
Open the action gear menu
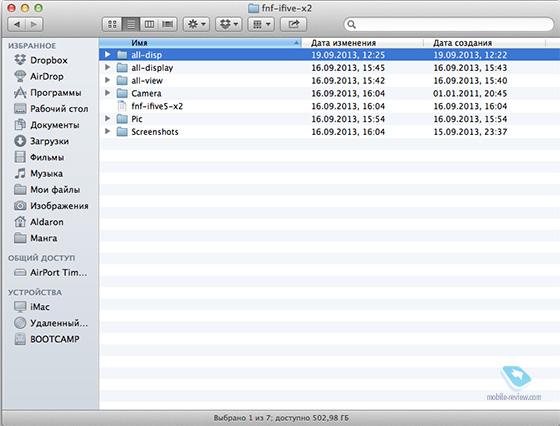coord(196,24)
